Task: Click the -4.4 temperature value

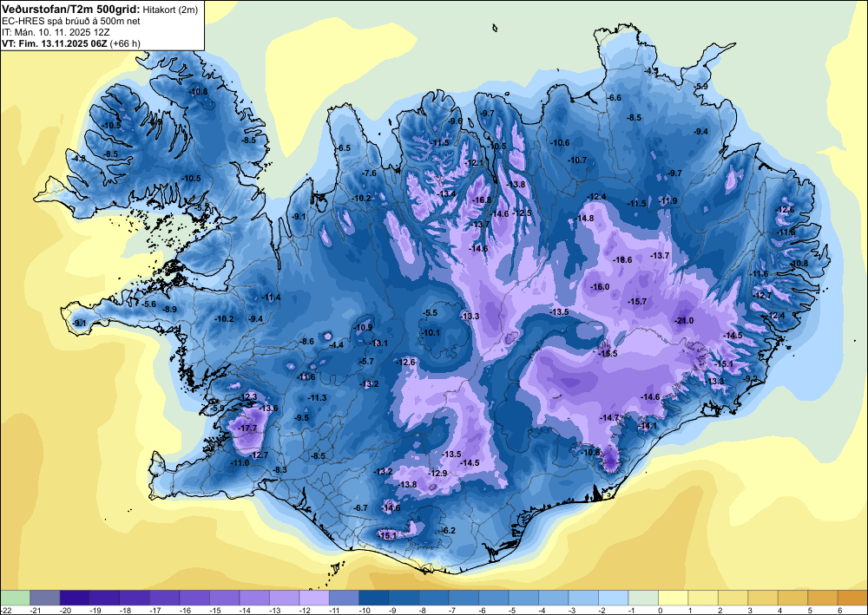Action: point(336,344)
